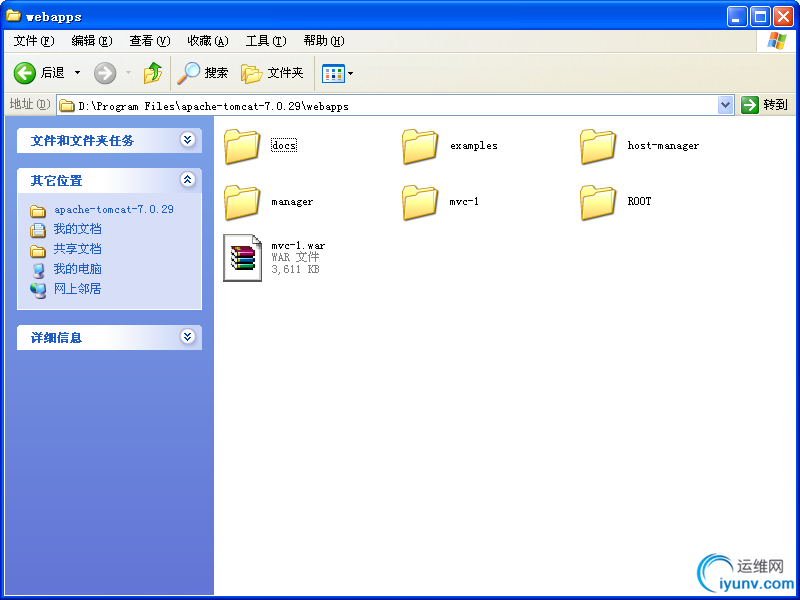Click the My Documents (我的文档) icon
The width and height of the screenshot is (800, 600).
(38, 230)
